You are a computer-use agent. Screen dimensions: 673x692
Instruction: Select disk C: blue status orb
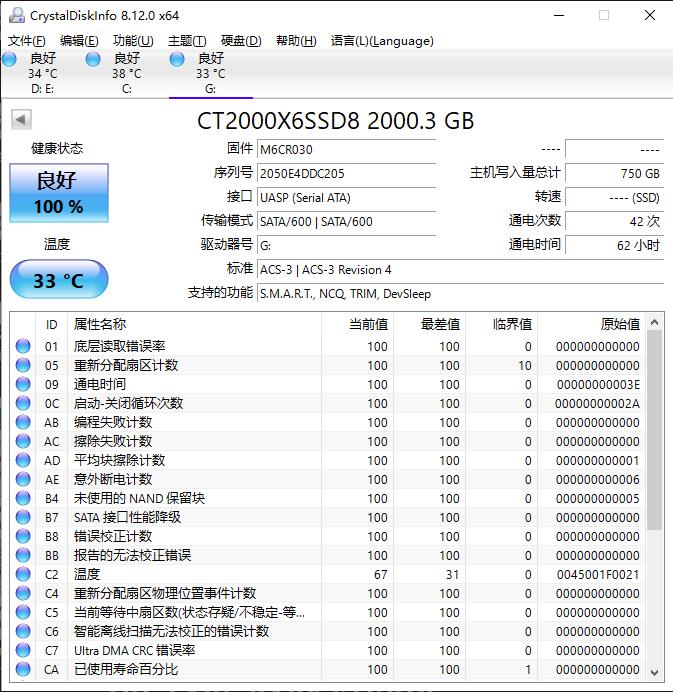click(93, 59)
